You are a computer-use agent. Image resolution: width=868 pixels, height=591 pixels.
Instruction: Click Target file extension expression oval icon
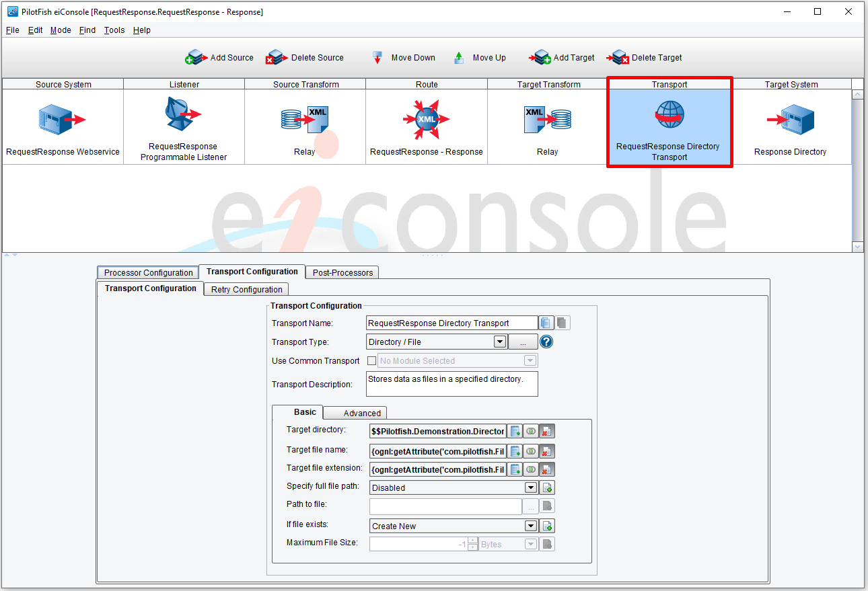pyautogui.click(x=531, y=469)
